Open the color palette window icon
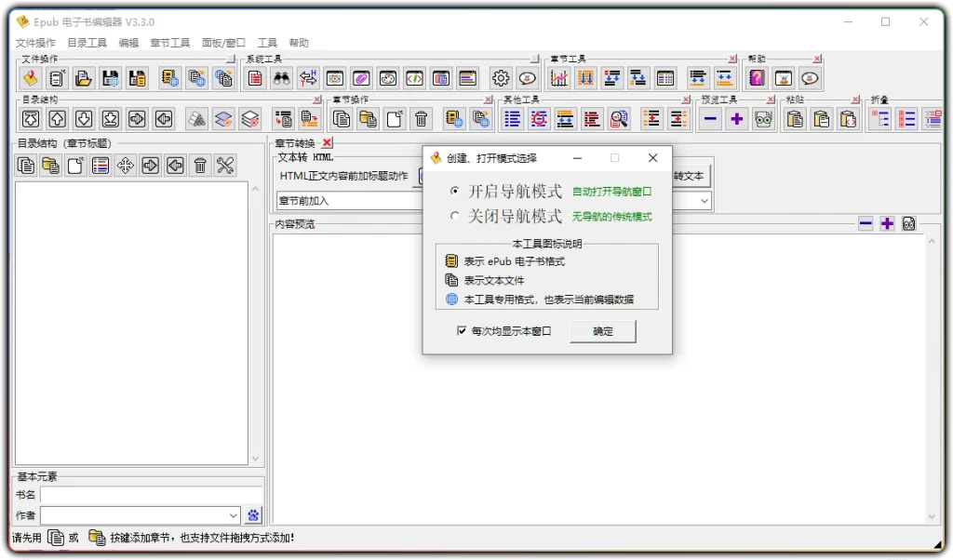 click(388, 78)
